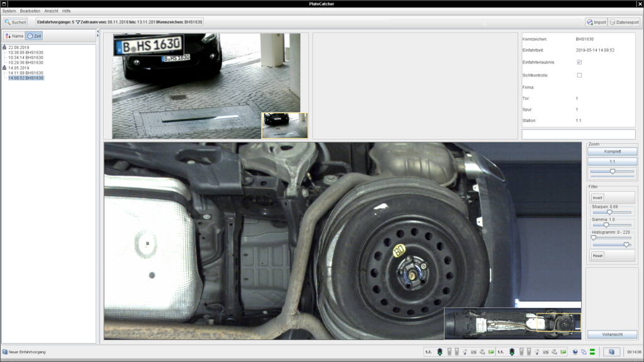Click the Import button
The height and width of the screenshot is (362, 644).
click(x=596, y=22)
